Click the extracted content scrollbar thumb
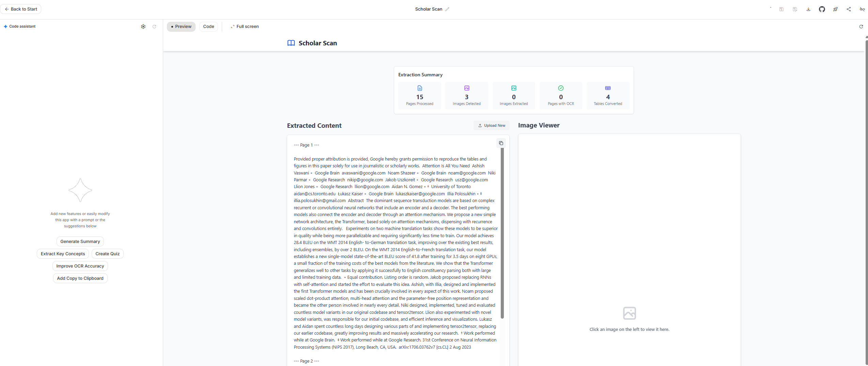The image size is (868, 366). tap(502, 233)
